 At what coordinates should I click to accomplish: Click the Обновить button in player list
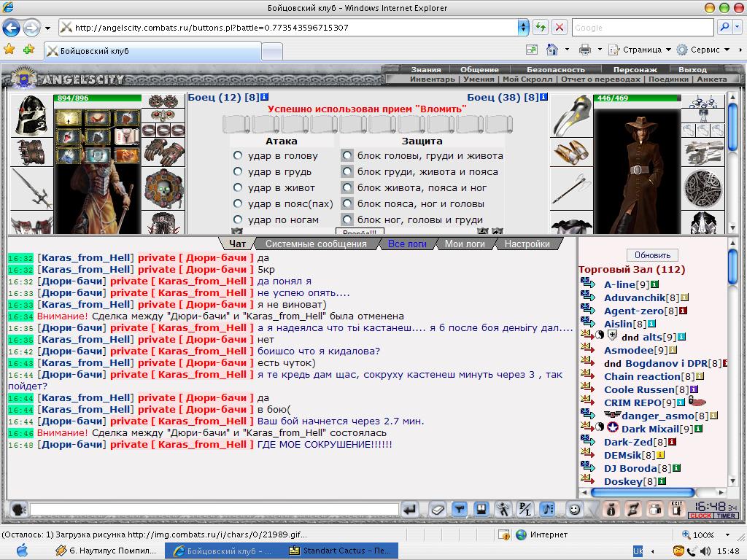pyautogui.click(x=652, y=255)
